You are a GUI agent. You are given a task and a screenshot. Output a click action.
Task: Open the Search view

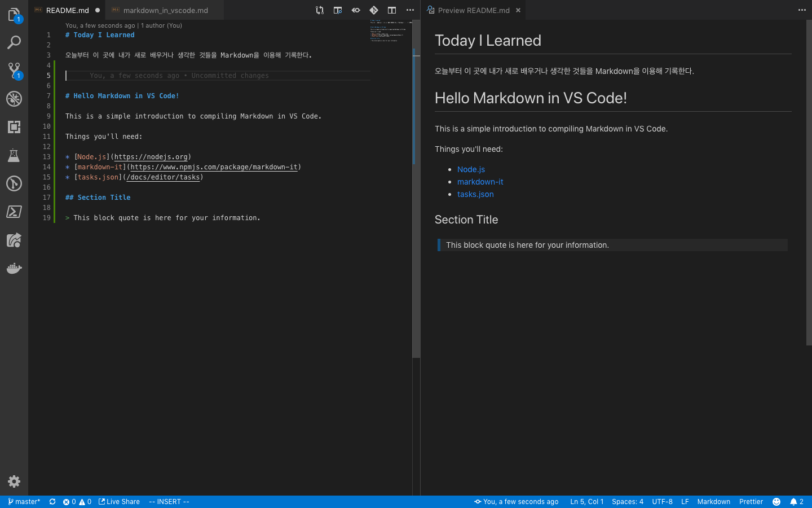pos(14,42)
